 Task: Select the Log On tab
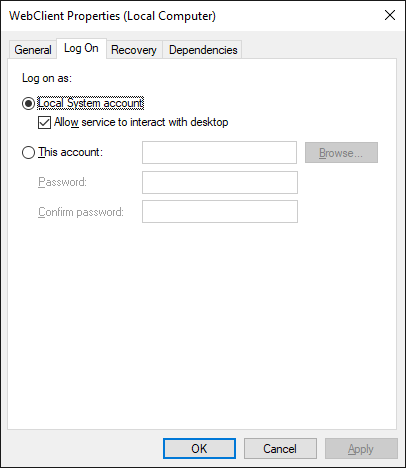click(81, 48)
